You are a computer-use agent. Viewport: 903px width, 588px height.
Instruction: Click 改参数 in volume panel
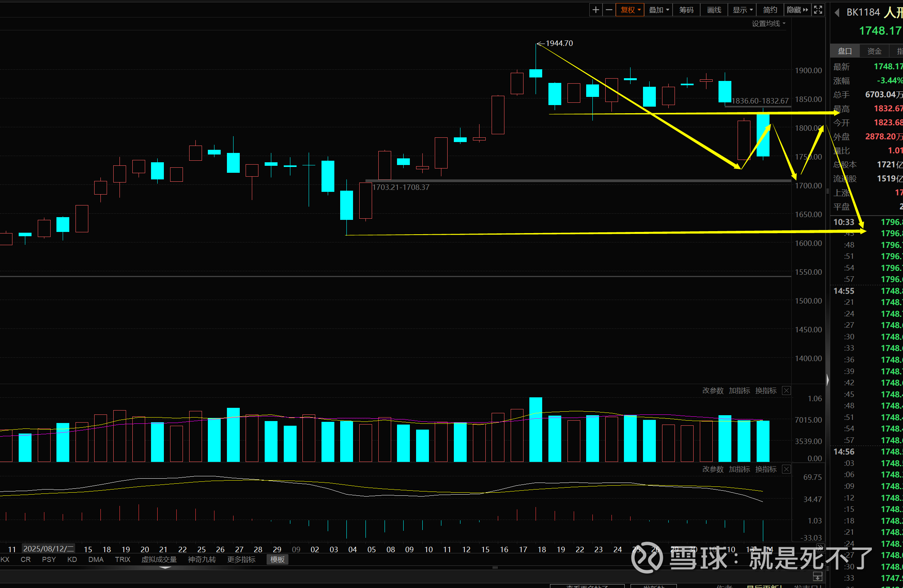[713, 391]
